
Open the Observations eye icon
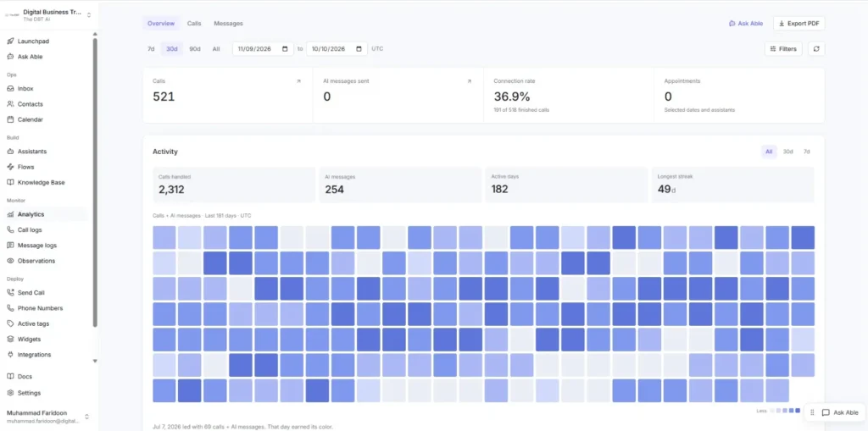point(10,261)
